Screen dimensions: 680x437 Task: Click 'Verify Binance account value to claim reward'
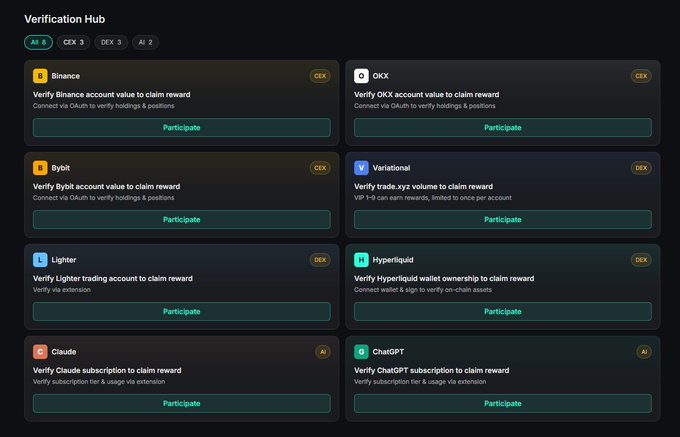[111, 95]
